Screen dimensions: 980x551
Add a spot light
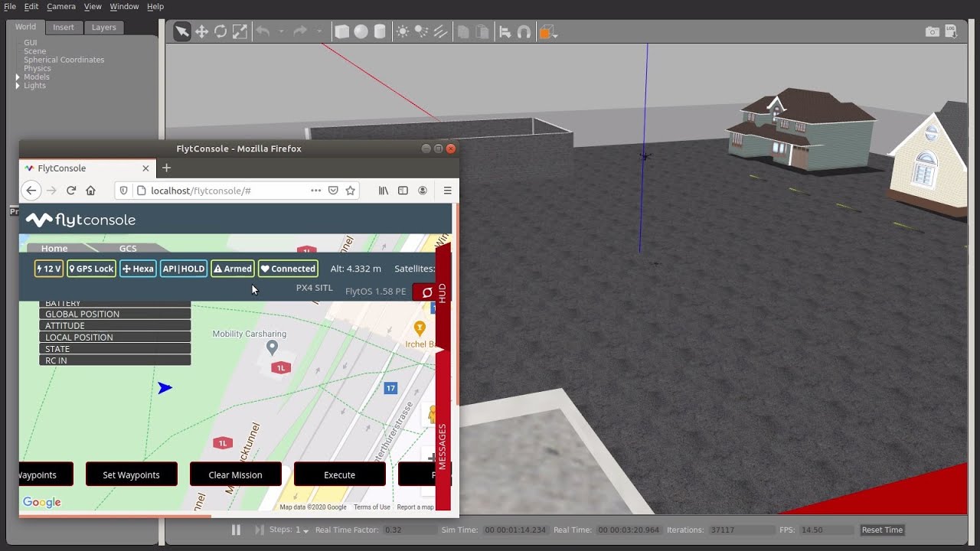421,31
